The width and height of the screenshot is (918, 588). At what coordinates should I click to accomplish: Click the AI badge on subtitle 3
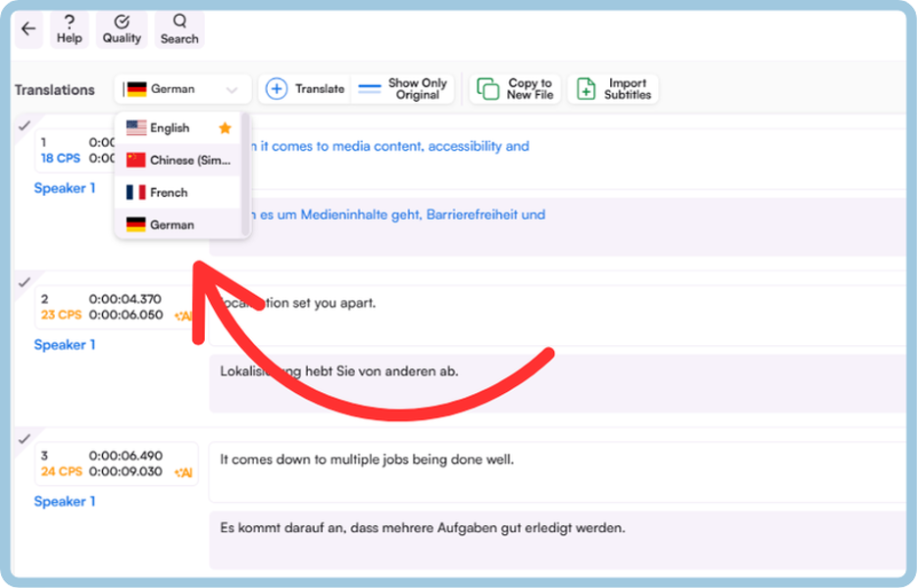[183, 472]
